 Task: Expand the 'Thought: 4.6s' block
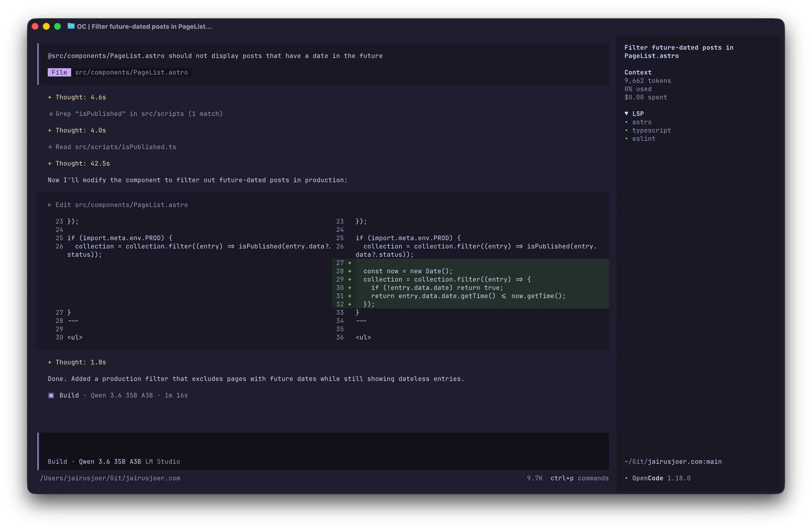tap(77, 97)
